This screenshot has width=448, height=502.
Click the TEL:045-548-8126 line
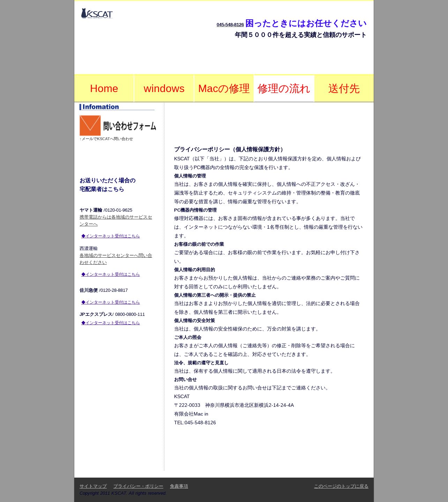coord(195,423)
